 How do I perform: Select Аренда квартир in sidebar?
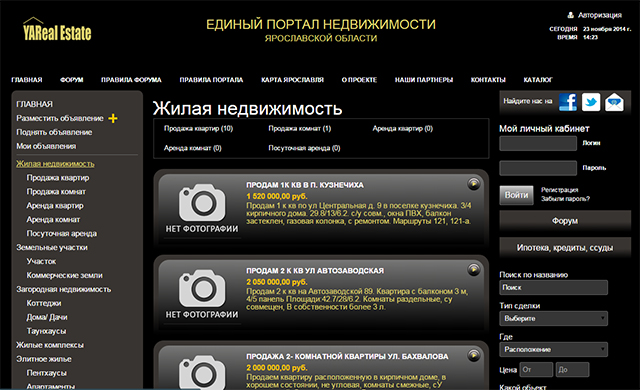[55, 206]
